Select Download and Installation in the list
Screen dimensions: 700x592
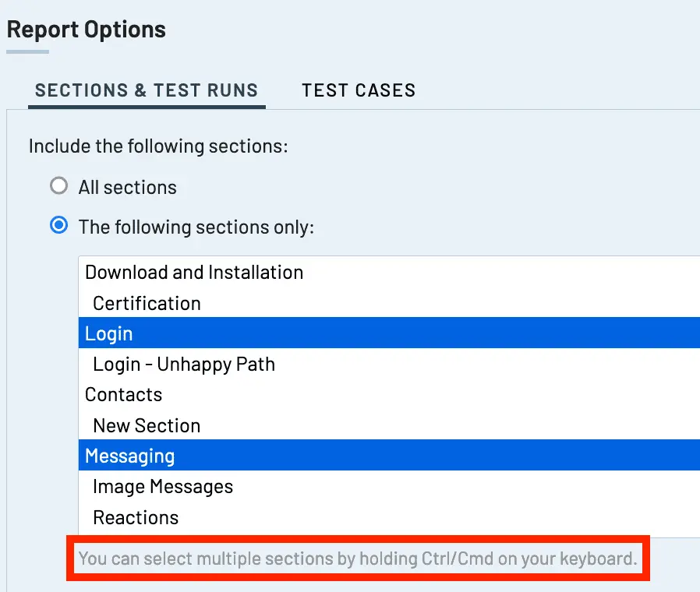tap(389, 272)
